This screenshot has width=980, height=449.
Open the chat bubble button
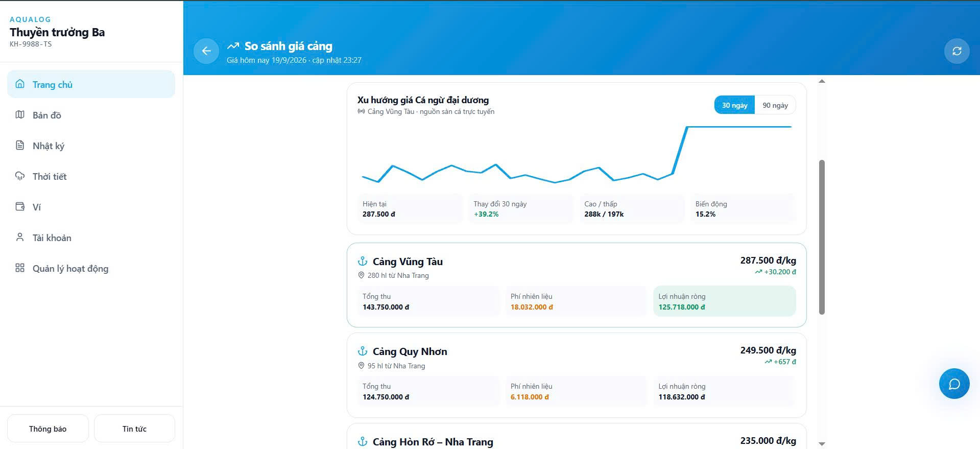954,384
